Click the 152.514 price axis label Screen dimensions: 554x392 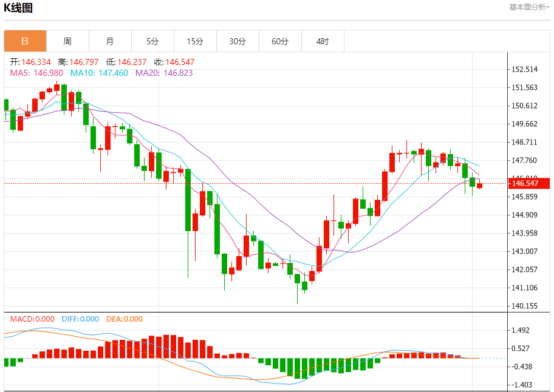point(525,69)
